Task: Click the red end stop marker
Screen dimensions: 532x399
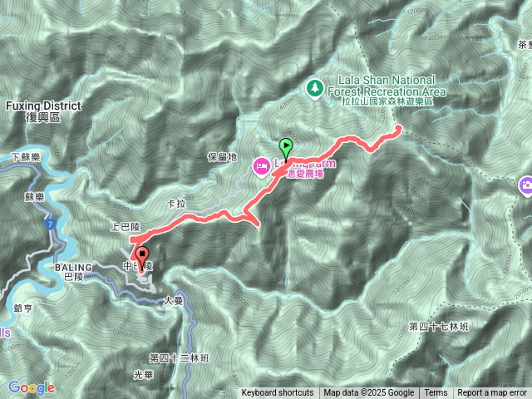Action: pos(142,258)
